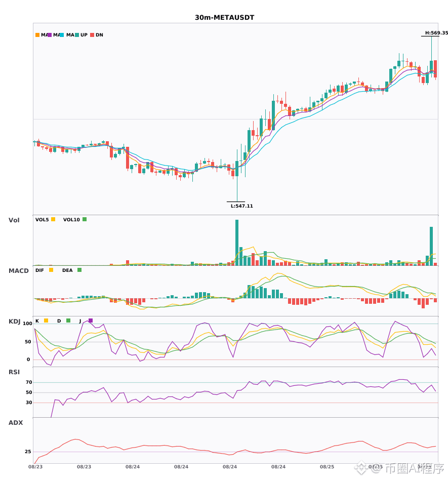The width and height of the screenshot is (448, 481).
Task: Click the chart title 30m-METAUSDT
Action: coord(224,18)
